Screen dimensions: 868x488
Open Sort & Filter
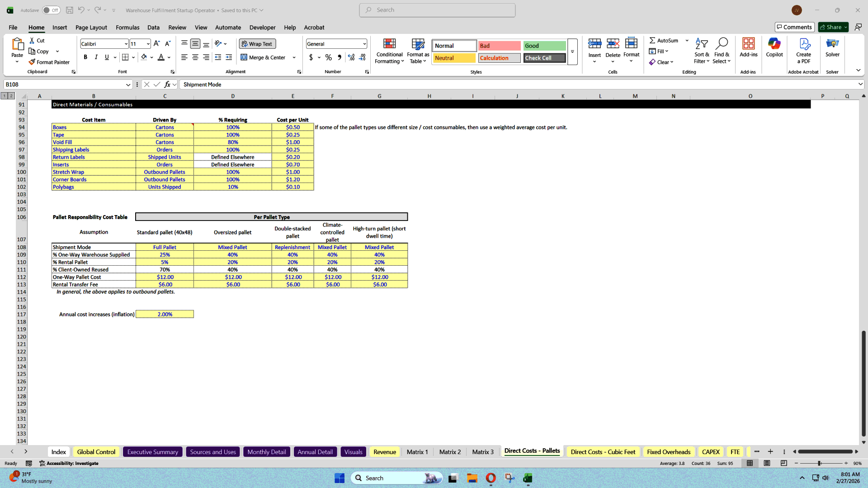(x=701, y=51)
